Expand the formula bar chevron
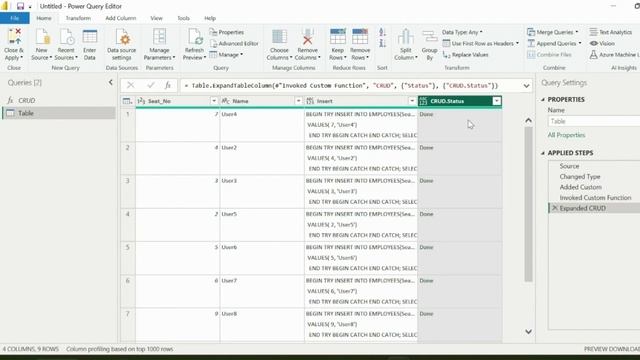640x360 pixels. [x=526, y=86]
